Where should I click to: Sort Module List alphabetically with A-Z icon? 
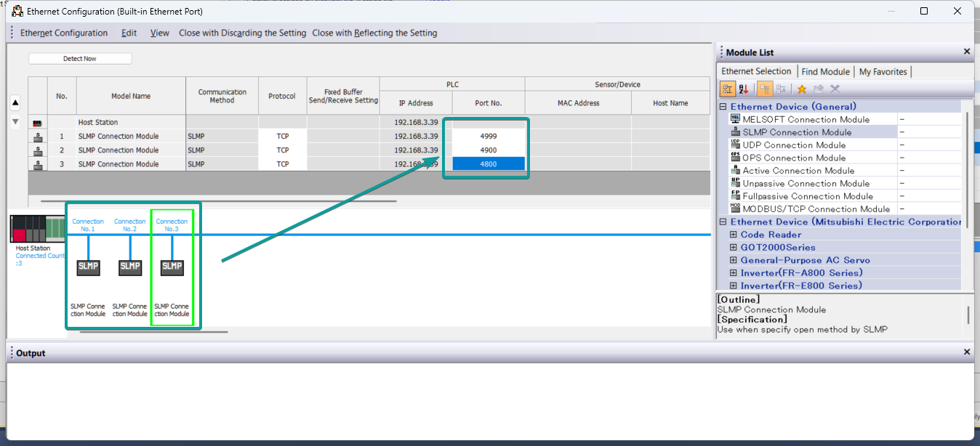pos(743,89)
